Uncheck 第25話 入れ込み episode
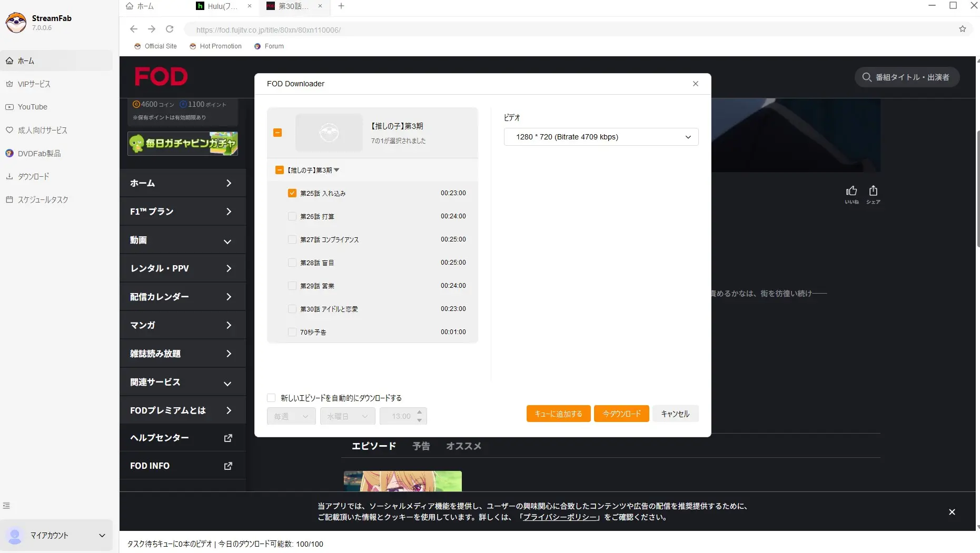This screenshot has width=980, height=553. 292,193
